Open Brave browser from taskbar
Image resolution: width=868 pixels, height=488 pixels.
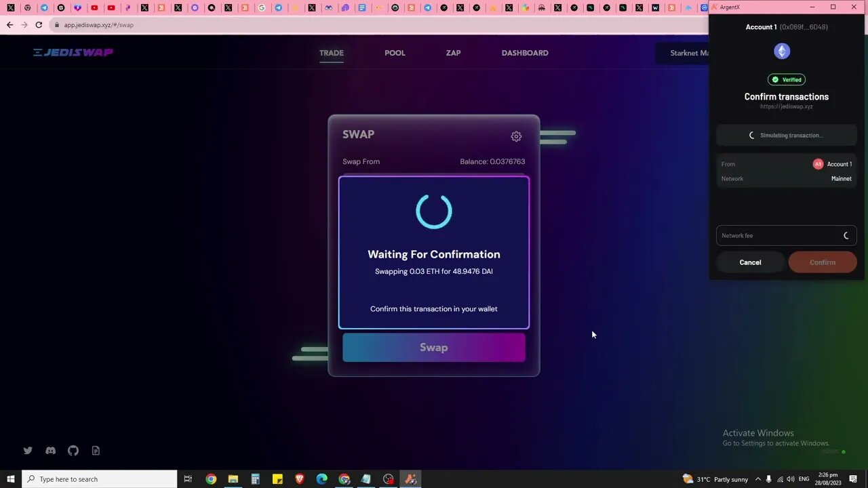click(x=300, y=479)
